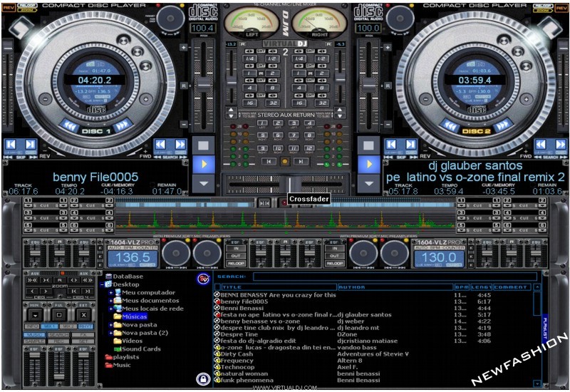
Task: Click mixer previous-track button below aux grid
Action: [269, 162]
